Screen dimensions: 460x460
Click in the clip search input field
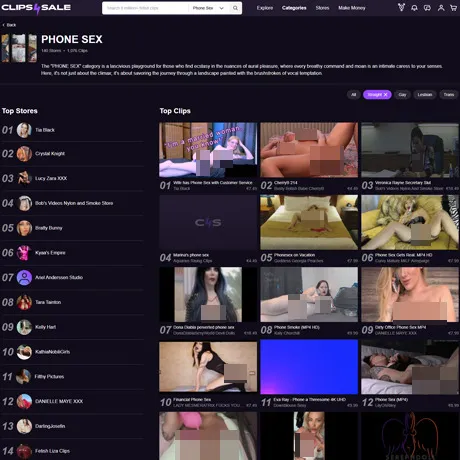[x=147, y=8]
